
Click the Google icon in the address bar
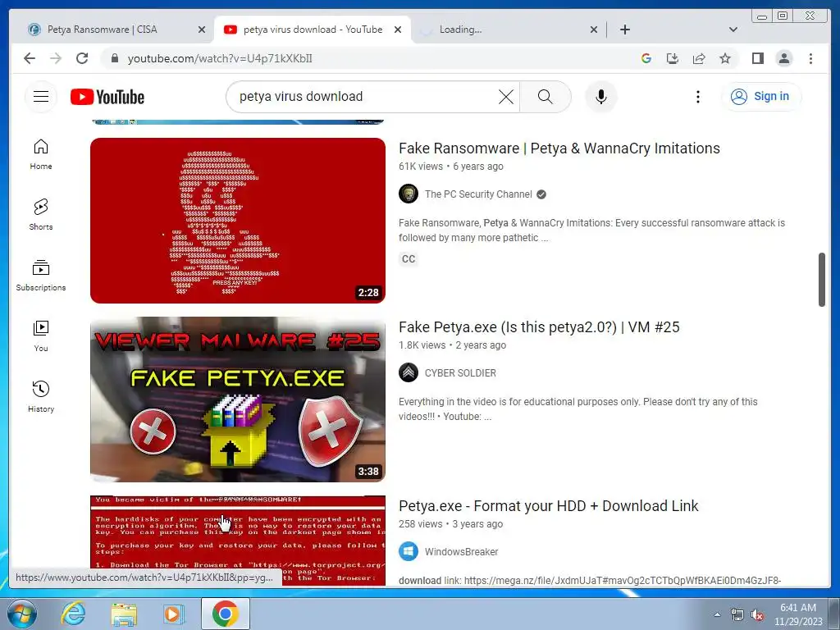[646, 58]
